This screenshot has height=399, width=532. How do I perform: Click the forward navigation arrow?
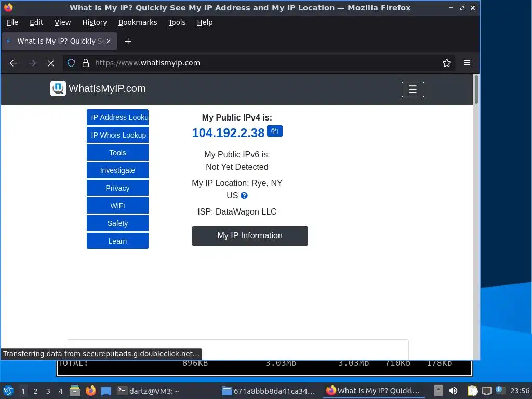[x=32, y=63]
